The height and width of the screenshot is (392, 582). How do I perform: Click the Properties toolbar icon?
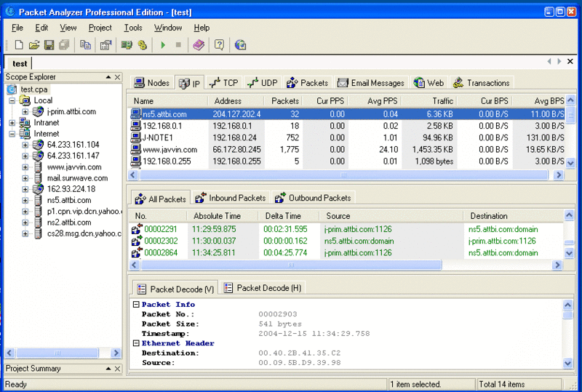[105, 45]
